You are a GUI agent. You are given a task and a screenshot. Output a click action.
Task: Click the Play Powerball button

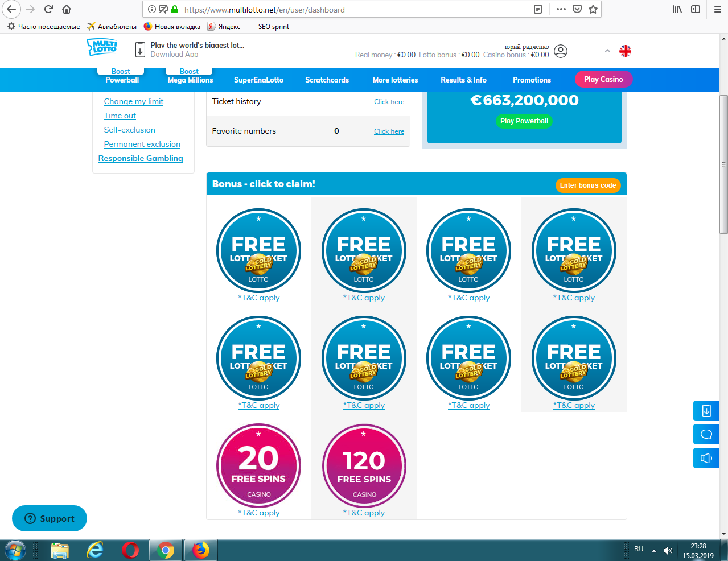524,121
